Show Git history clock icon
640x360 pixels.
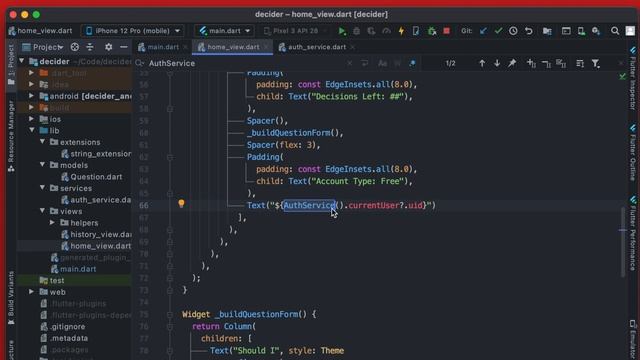coord(513,31)
